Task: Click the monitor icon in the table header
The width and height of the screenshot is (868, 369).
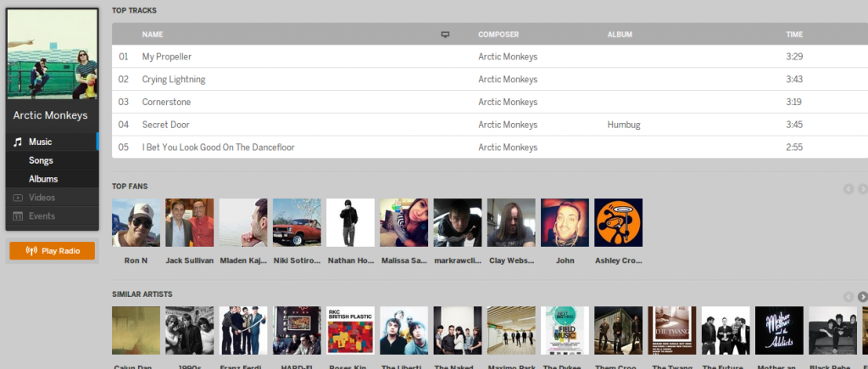Action: (x=445, y=34)
